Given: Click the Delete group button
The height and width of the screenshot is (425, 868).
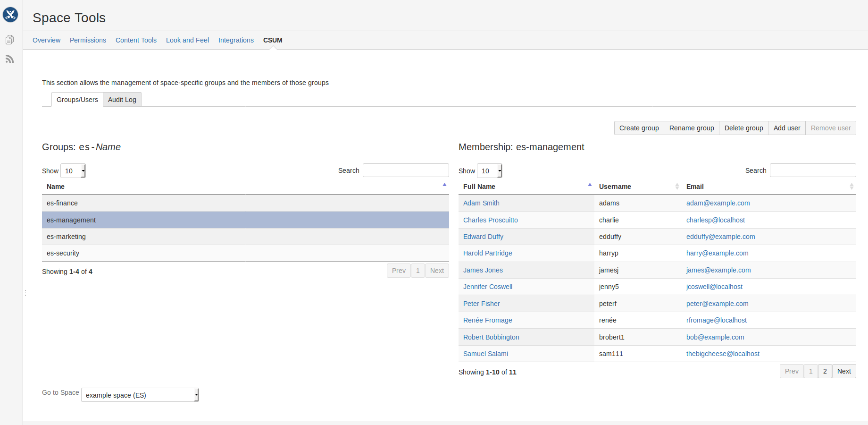Looking at the screenshot, I should tap(743, 128).
